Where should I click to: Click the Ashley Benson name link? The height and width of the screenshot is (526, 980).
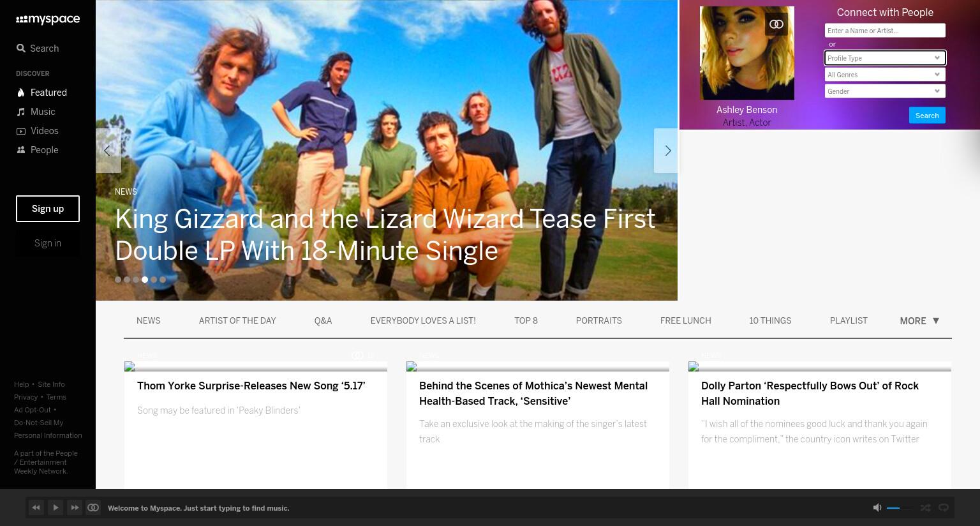coord(746,110)
